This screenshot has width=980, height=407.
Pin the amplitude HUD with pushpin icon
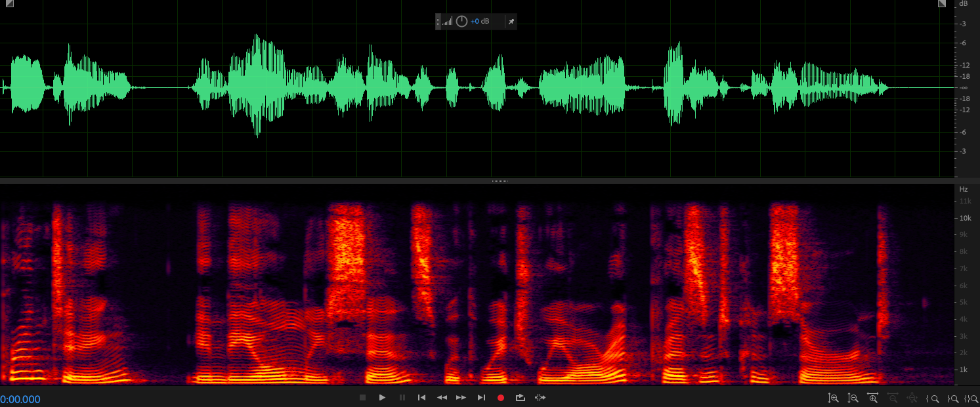click(511, 22)
